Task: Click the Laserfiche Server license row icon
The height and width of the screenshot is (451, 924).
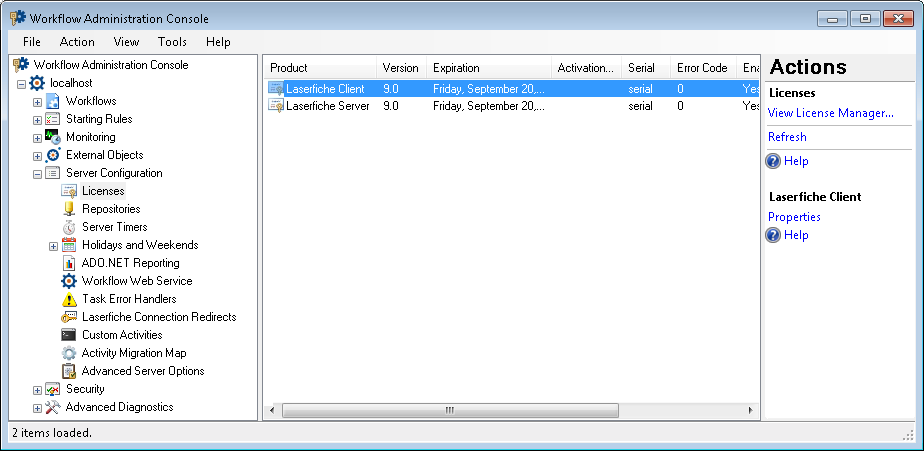Action: [276, 106]
